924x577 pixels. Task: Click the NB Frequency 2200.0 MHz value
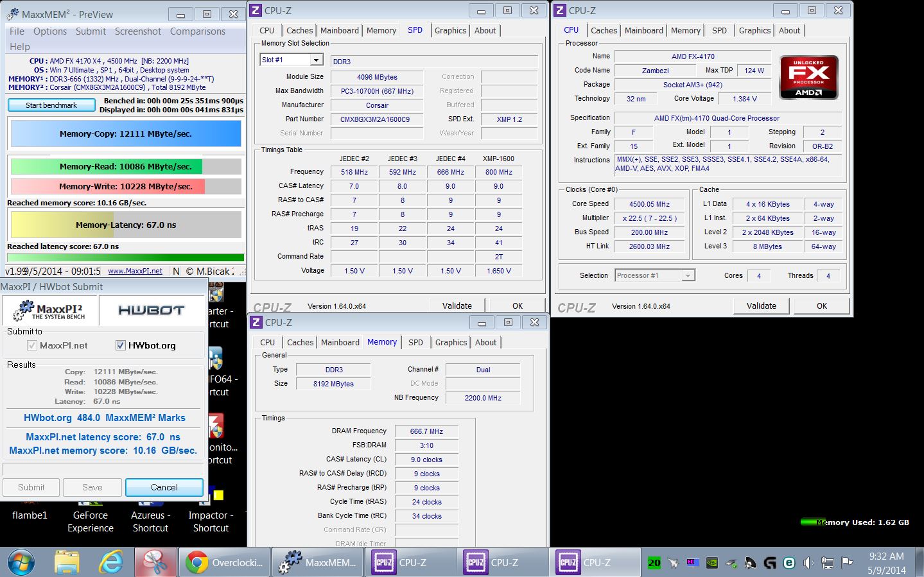[483, 398]
